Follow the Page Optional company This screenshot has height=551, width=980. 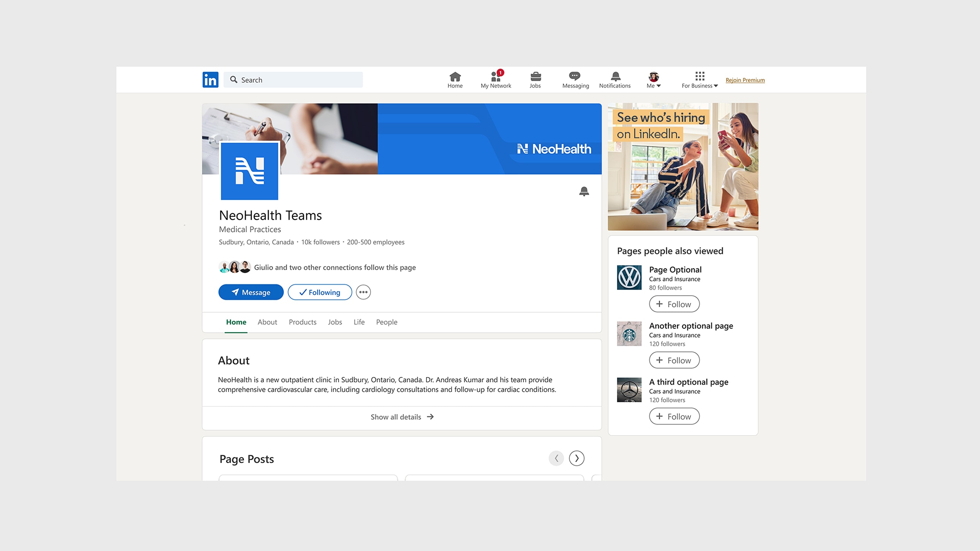click(x=674, y=304)
